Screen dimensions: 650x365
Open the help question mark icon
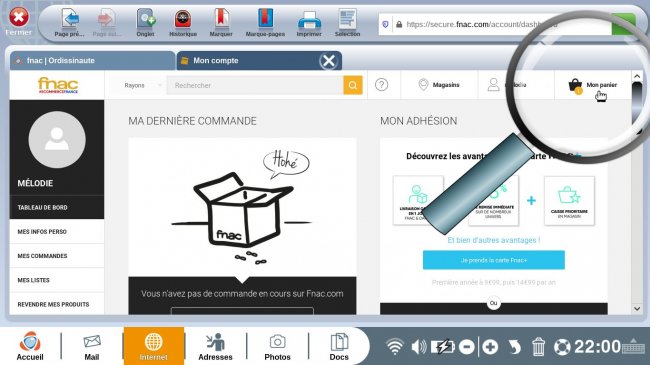coord(381,85)
